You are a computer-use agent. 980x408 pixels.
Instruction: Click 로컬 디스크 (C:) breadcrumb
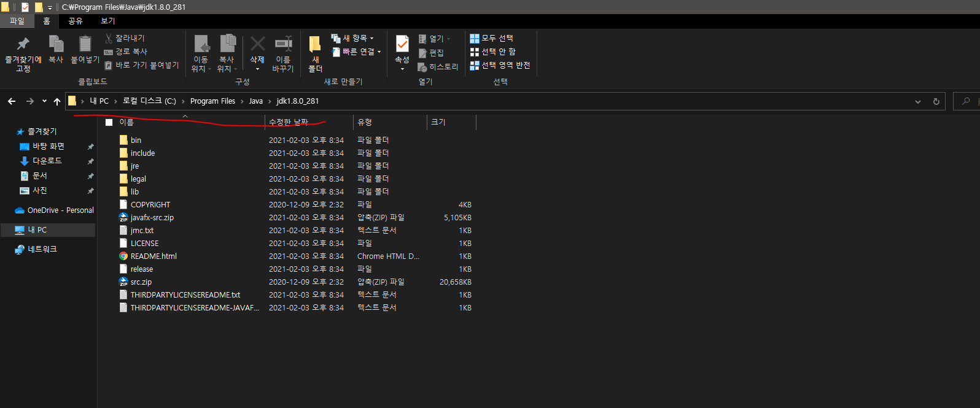(149, 101)
